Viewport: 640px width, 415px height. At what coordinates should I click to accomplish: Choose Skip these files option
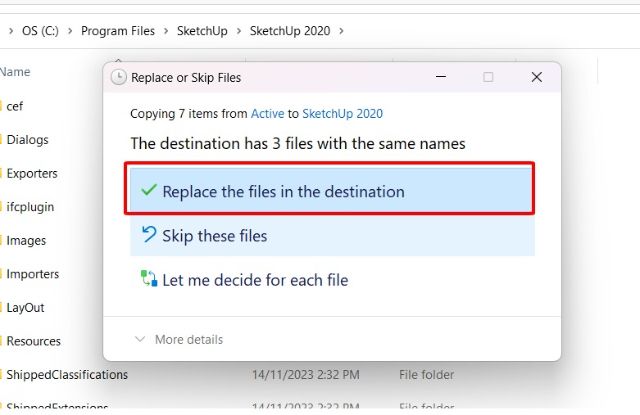[x=214, y=236]
